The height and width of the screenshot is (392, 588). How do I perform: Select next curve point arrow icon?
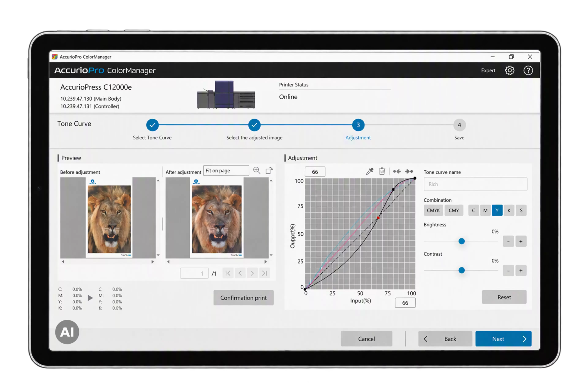(409, 171)
